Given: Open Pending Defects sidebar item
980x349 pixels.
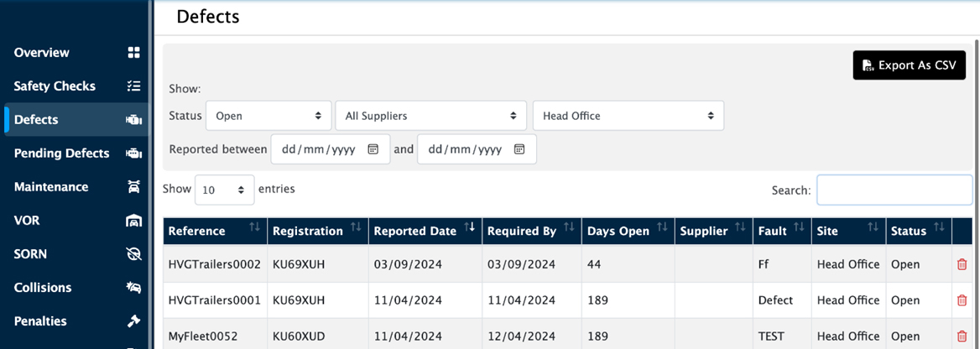Looking at the screenshot, I should (x=62, y=154).
